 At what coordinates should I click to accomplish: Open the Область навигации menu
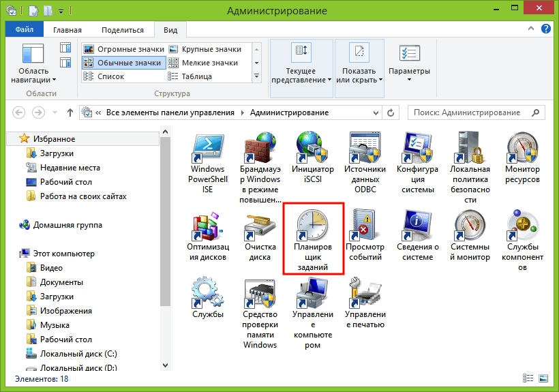pos(33,64)
